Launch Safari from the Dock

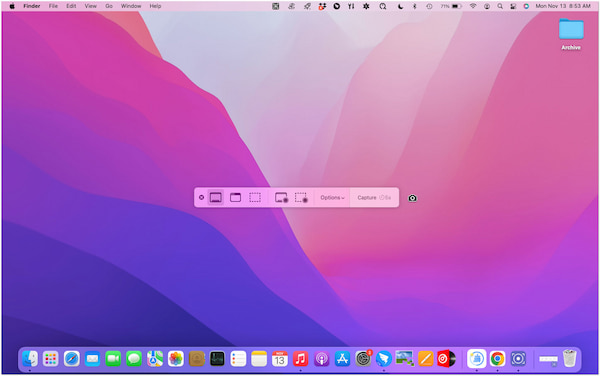pos(72,359)
